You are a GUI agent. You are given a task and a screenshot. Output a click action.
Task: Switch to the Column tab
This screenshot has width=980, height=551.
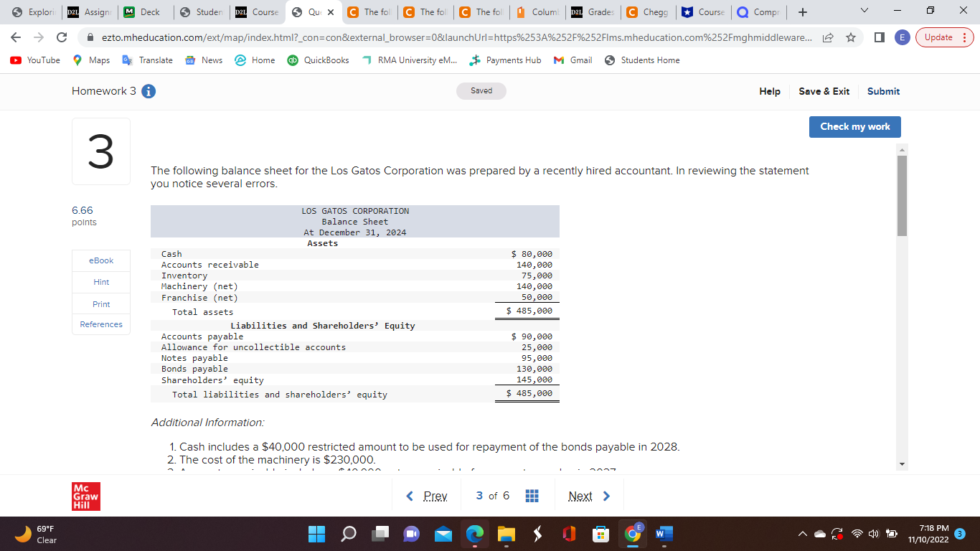click(536, 12)
